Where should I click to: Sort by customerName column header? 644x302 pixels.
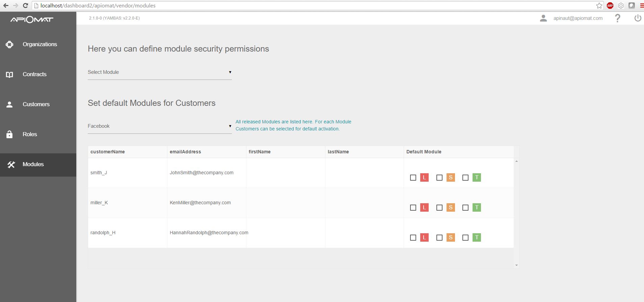108,152
